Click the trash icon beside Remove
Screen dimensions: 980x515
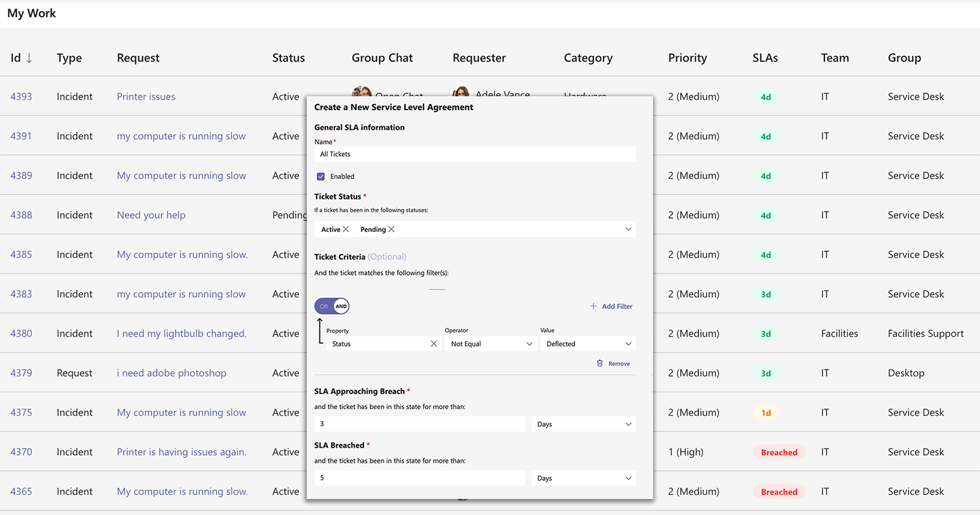[x=600, y=364]
